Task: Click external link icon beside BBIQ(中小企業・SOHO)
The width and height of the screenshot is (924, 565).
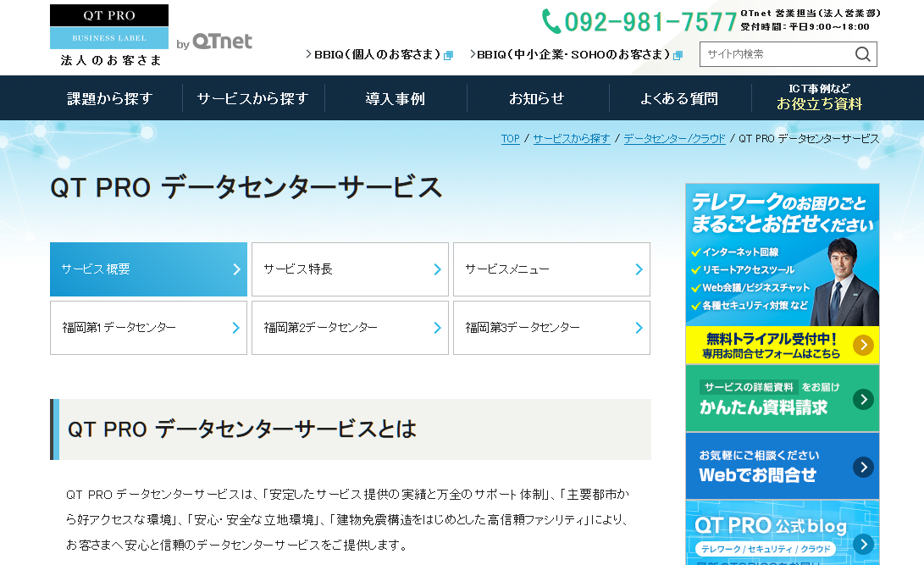Action: tap(678, 55)
